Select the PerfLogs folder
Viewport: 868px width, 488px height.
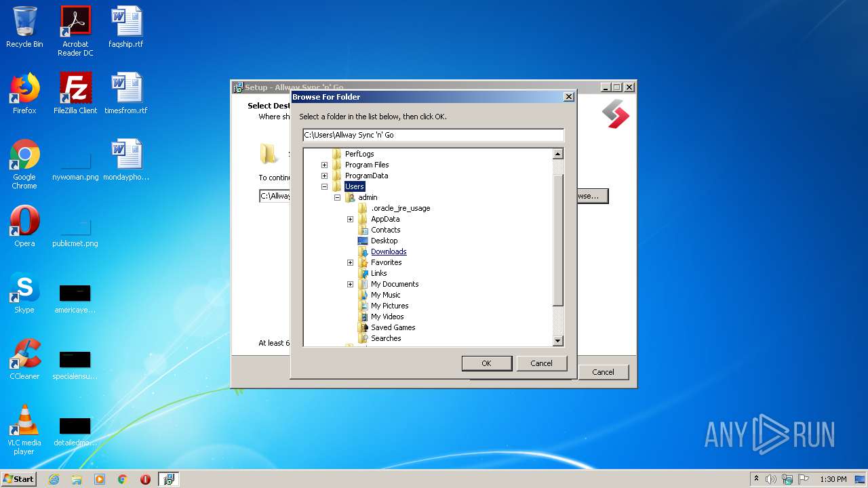[x=359, y=154]
